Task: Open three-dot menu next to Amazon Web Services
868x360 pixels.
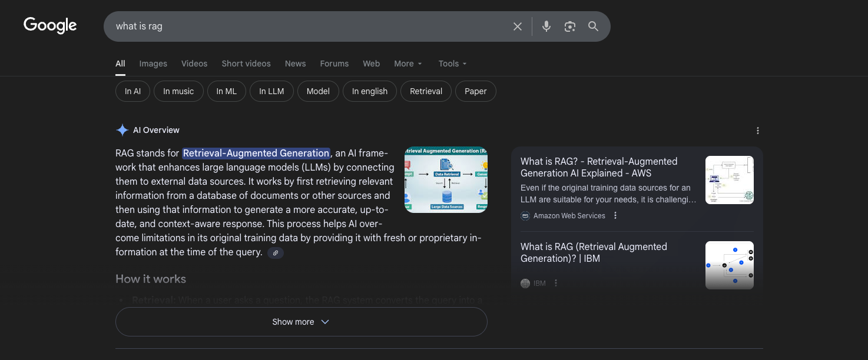Action: pos(615,215)
